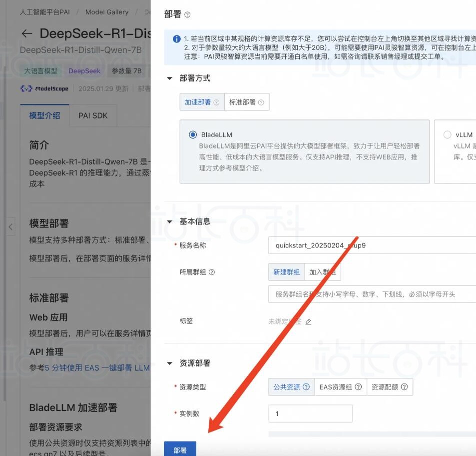This screenshot has width=476, height=456.
Task: Select EAS资源组 resource type
Action: pyautogui.click(x=341, y=386)
